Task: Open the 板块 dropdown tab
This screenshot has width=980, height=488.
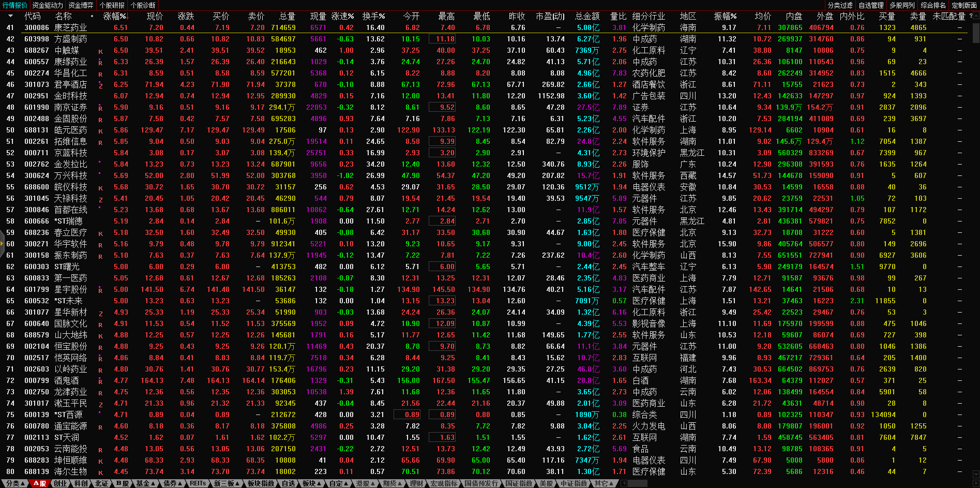Action: 311,483
